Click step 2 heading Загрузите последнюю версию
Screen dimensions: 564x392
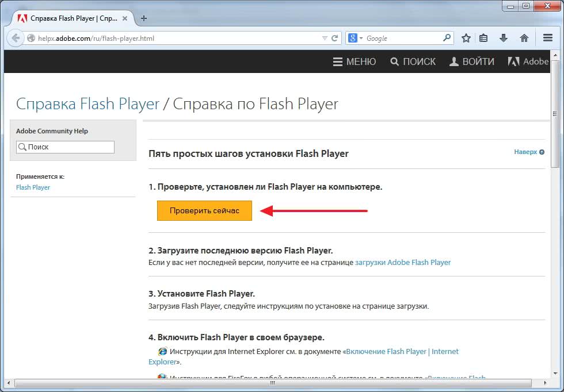(241, 251)
